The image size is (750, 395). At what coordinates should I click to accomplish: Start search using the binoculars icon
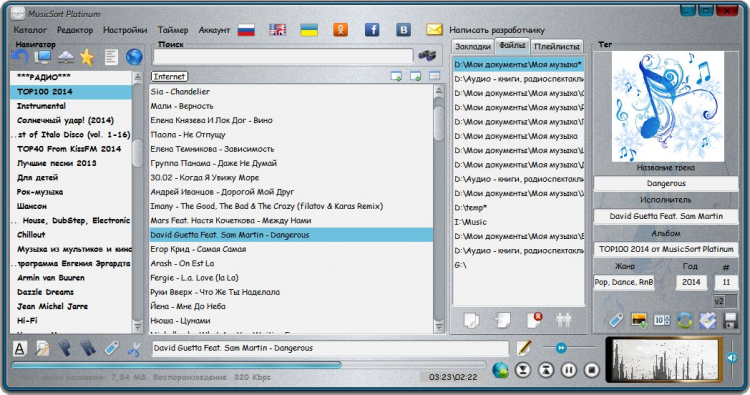click(427, 55)
